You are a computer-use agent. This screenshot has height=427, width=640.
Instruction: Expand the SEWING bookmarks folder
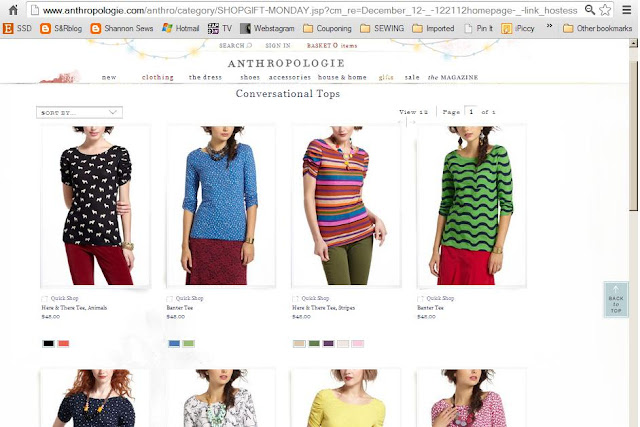(x=382, y=28)
